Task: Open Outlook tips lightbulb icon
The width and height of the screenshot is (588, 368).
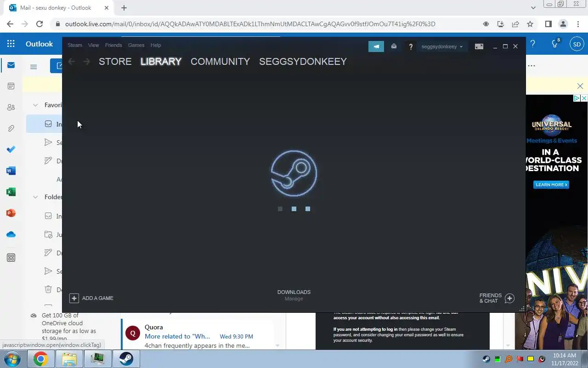Action: (x=555, y=44)
